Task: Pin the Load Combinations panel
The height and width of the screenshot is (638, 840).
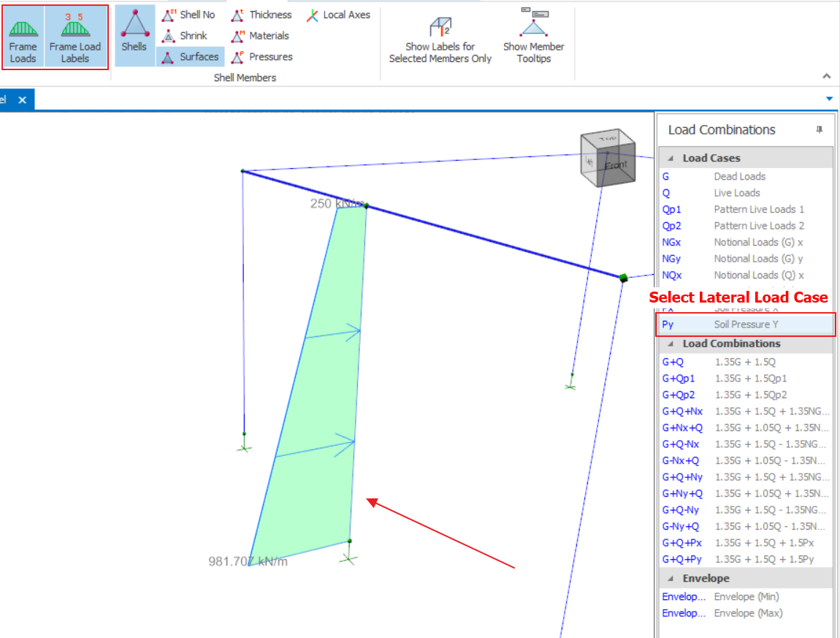Action: [x=820, y=130]
